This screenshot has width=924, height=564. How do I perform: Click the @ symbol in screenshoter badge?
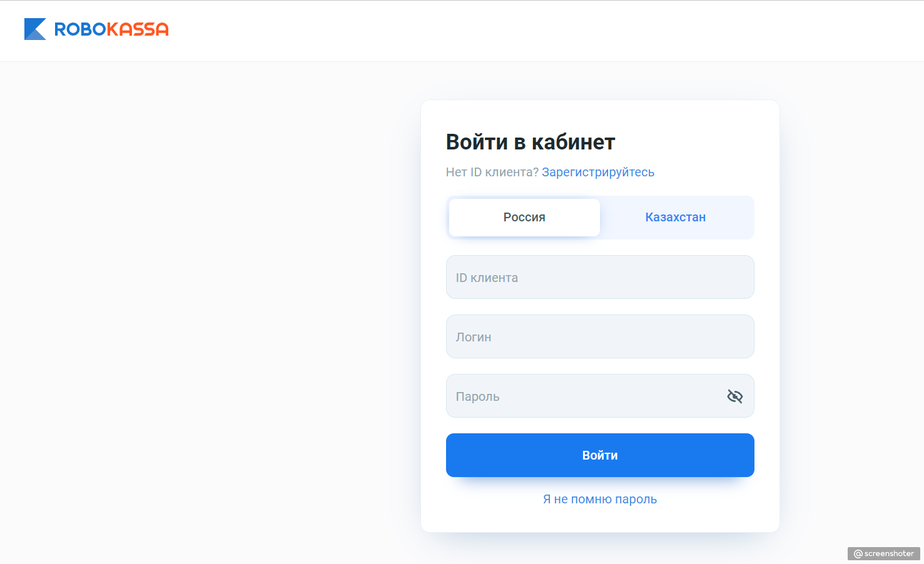pyautogui.click(x=858, y=553)
